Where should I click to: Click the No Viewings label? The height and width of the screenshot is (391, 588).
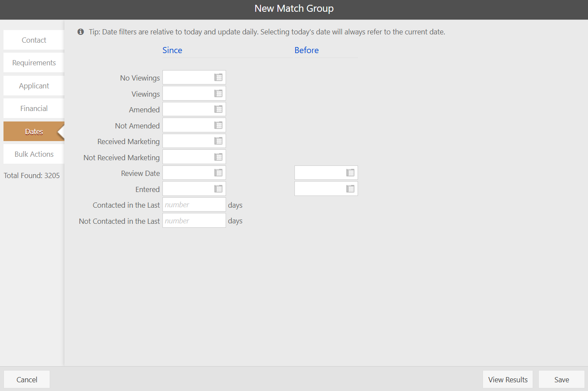click(140, 78)
